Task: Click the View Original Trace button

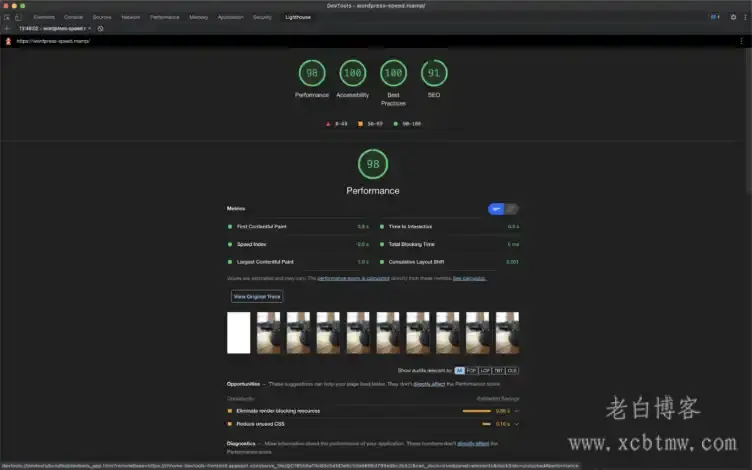Action: (x=257, y=296)
